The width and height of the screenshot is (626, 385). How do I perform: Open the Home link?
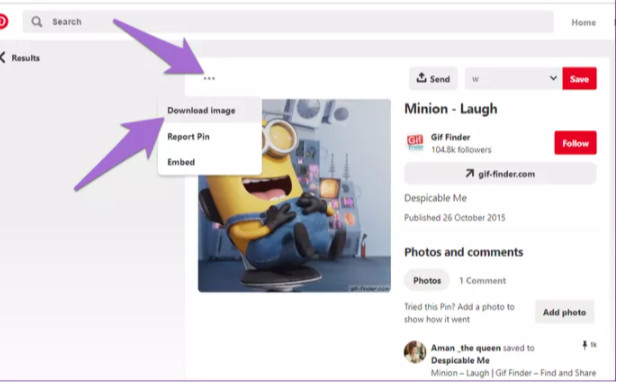click(x=583, y=22)
